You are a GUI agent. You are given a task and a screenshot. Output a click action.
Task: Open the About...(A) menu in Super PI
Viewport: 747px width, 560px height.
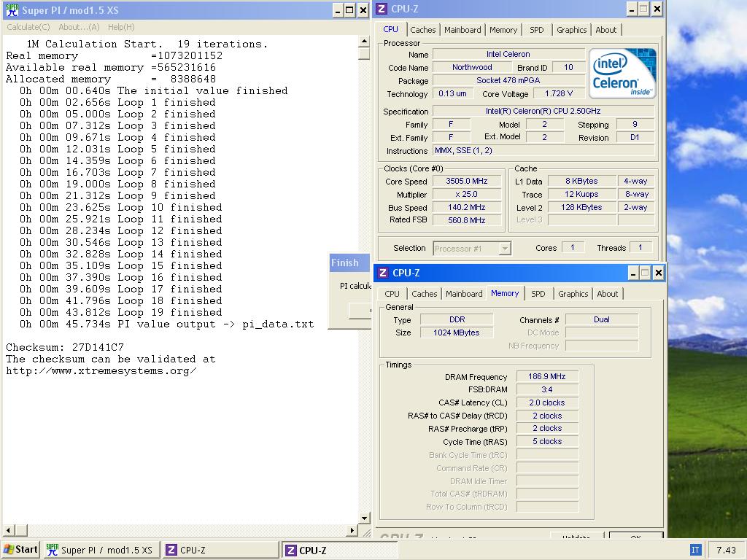(79, 27)
